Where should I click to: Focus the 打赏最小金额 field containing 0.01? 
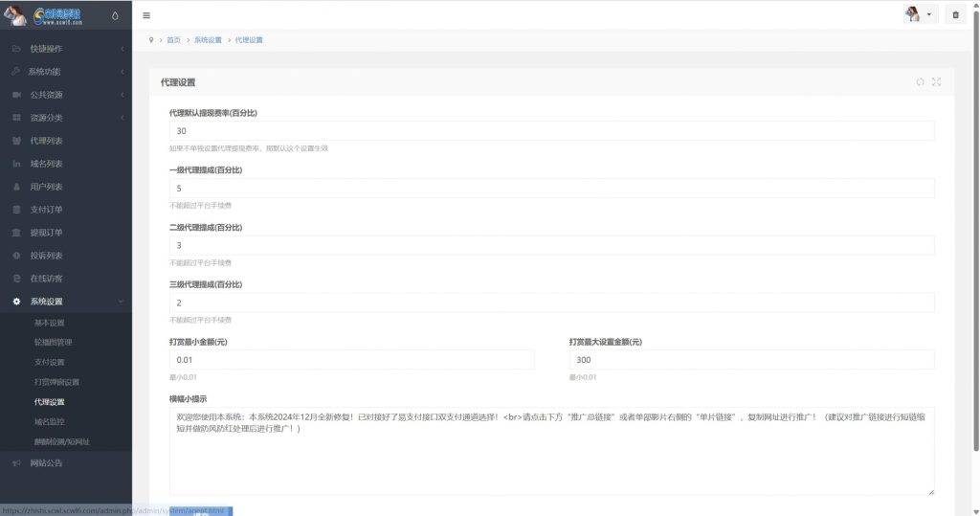coord(352,360)
